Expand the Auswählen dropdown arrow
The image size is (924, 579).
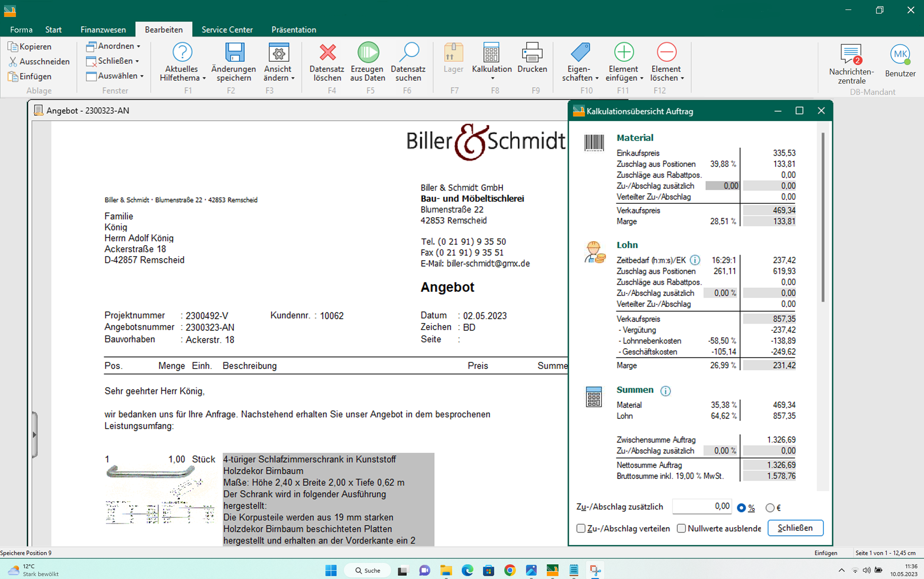tap(142, 76)
